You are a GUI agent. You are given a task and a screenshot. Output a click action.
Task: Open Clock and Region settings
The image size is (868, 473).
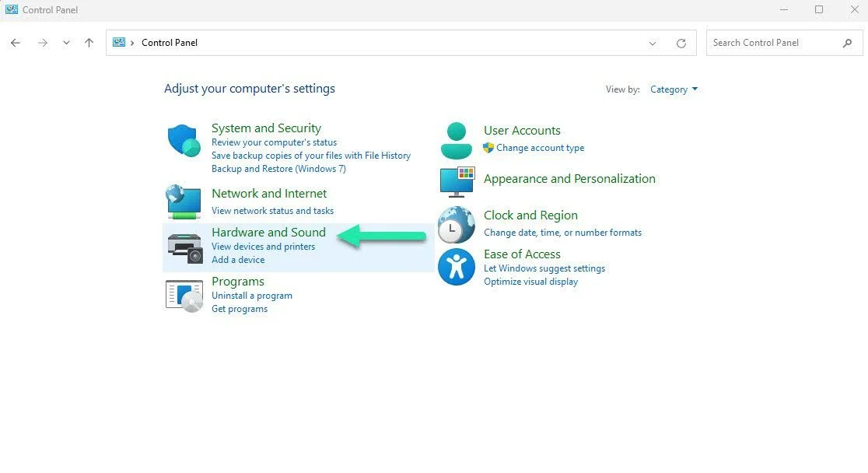(530, 215)
